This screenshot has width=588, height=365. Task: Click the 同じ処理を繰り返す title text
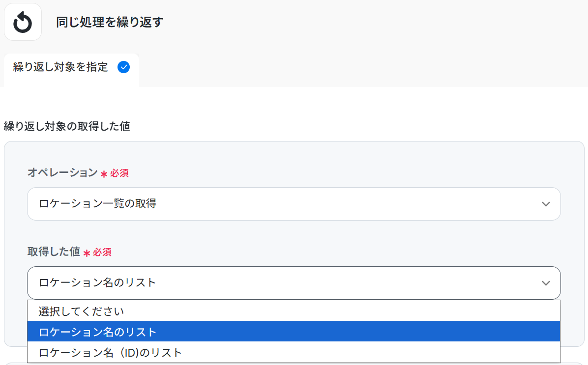[109, 22]
